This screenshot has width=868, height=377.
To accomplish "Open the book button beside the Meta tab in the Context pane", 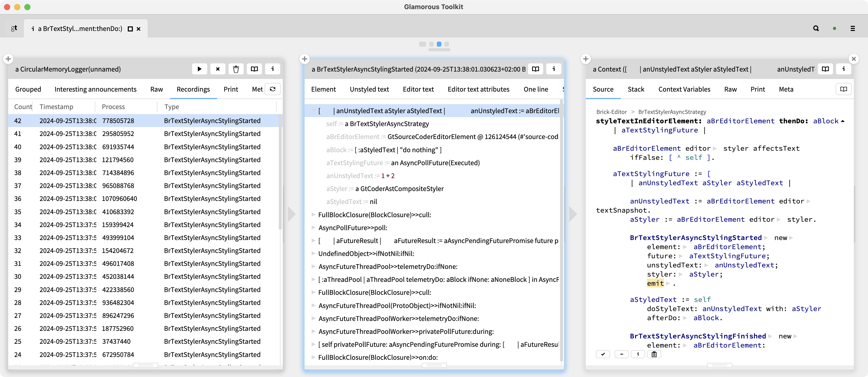I will (843, 89).
